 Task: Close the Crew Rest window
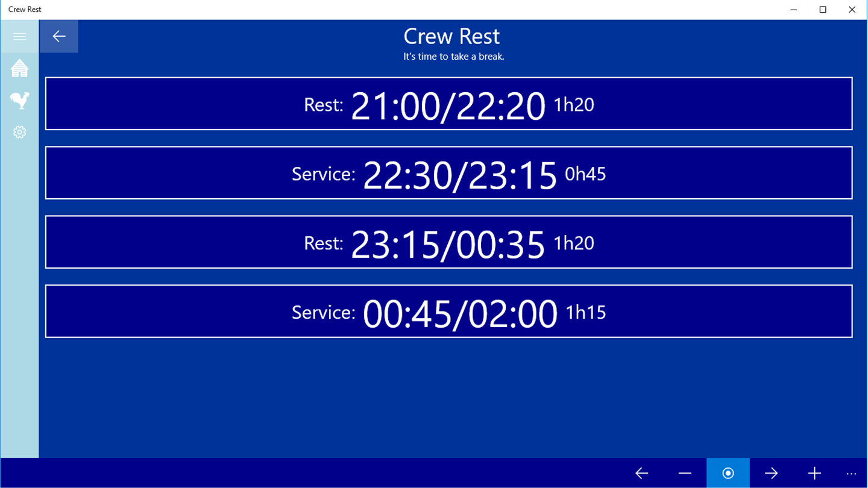pos(852,10)
